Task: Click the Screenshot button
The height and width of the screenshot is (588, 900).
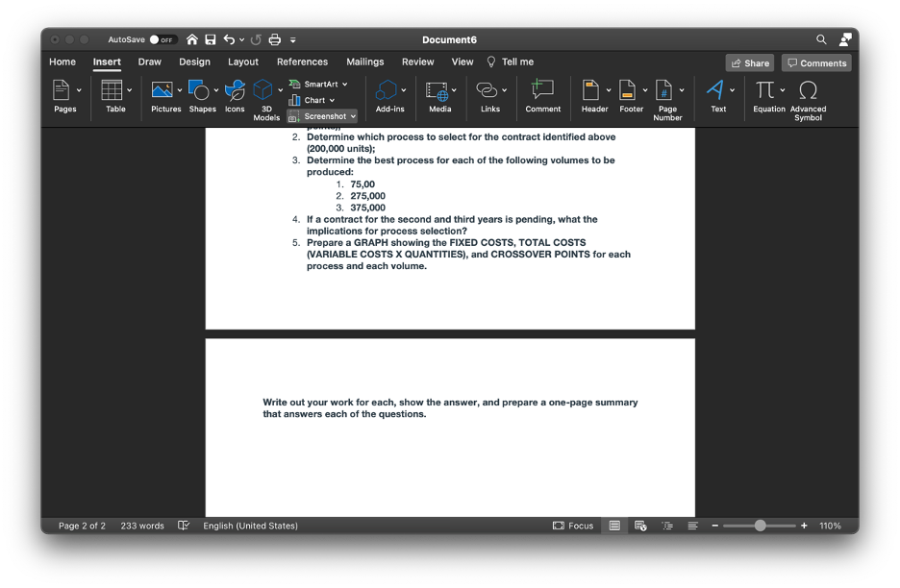Action: 322,116
